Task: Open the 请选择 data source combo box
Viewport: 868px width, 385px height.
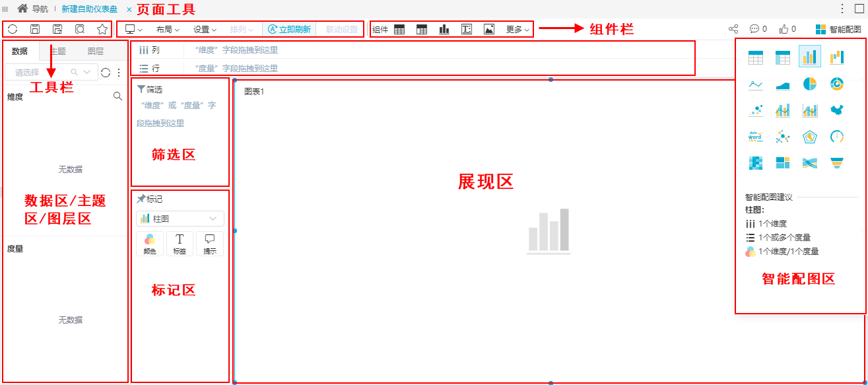Action: (x=51, y=72)
